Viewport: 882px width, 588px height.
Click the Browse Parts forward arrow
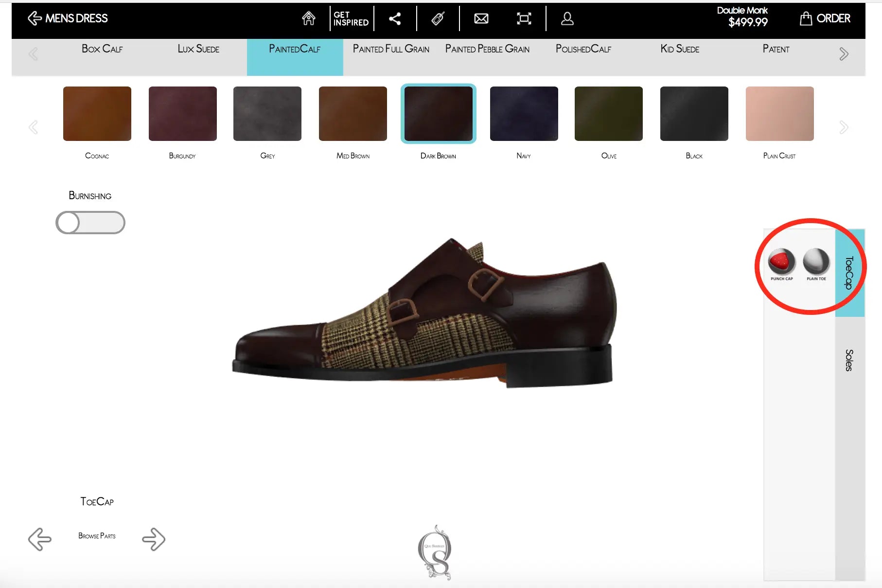(x=154, y=538)
